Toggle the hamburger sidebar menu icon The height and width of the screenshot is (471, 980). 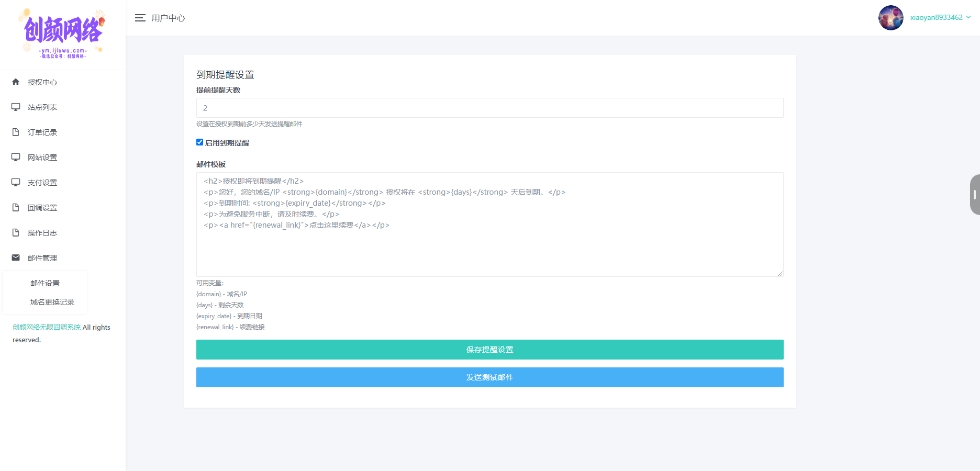[140, 18]
